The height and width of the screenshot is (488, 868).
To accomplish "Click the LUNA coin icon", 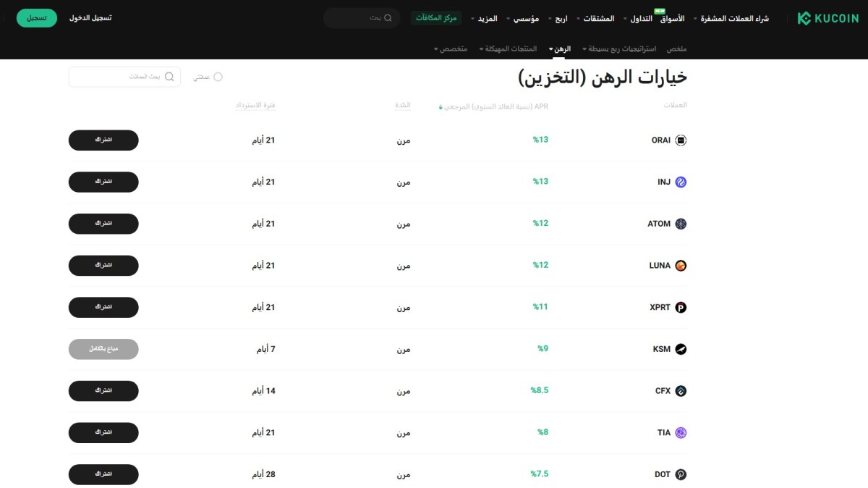I will coord(681,266).
